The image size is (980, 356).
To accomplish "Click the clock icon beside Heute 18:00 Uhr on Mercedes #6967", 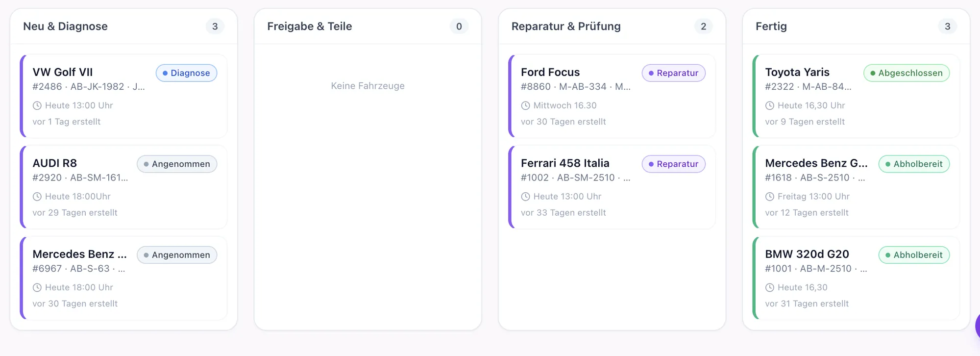I will tap(37, 287).
